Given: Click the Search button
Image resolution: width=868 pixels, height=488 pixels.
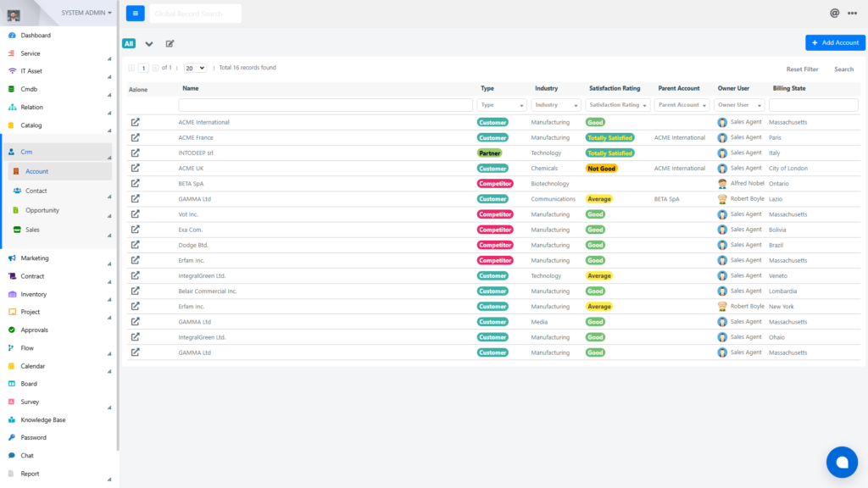Looking at the screenshot, I should [x=843, y=69].
